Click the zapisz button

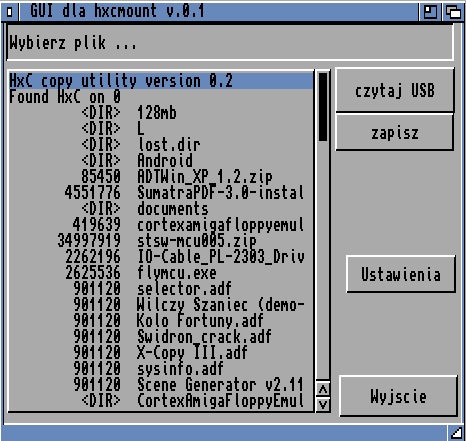click(x=395, y=132)
